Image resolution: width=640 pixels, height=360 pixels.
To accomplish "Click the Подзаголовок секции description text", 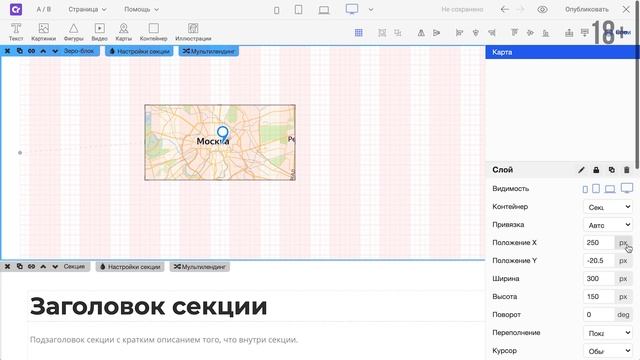I will point(164,340).
